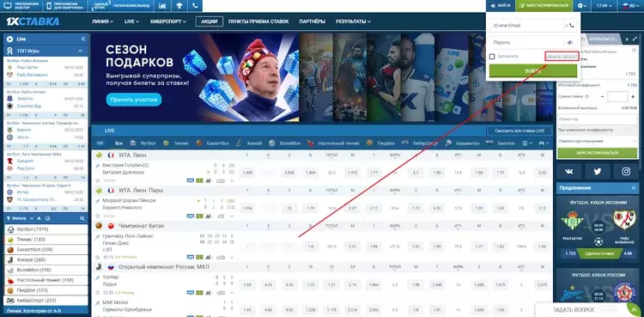This screenshot has width=644, height=317.
Task: Click the 1XСТАВКА logo
Action: click(33, 21)
